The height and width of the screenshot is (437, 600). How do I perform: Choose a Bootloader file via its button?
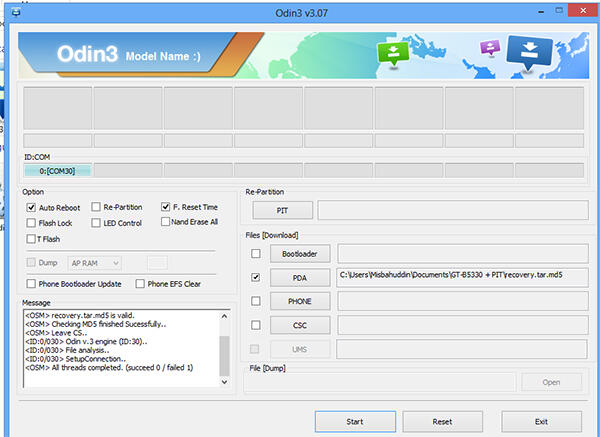(x=300, y=253)
